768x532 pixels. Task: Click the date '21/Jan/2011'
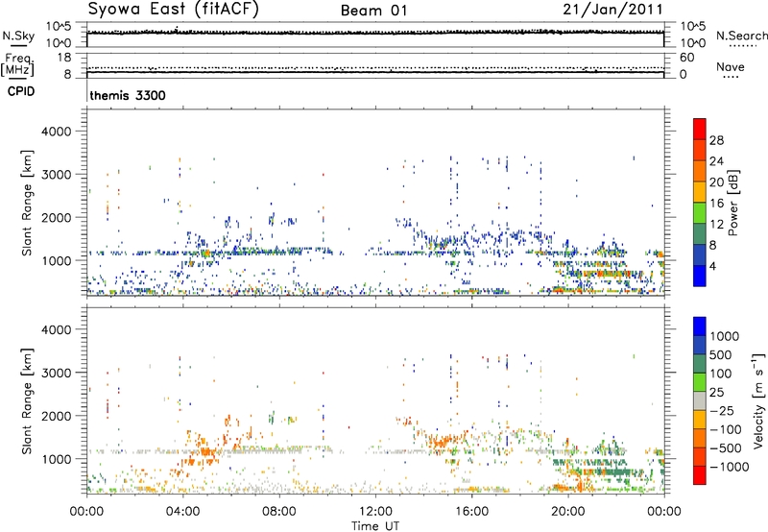tap(612, 9)
